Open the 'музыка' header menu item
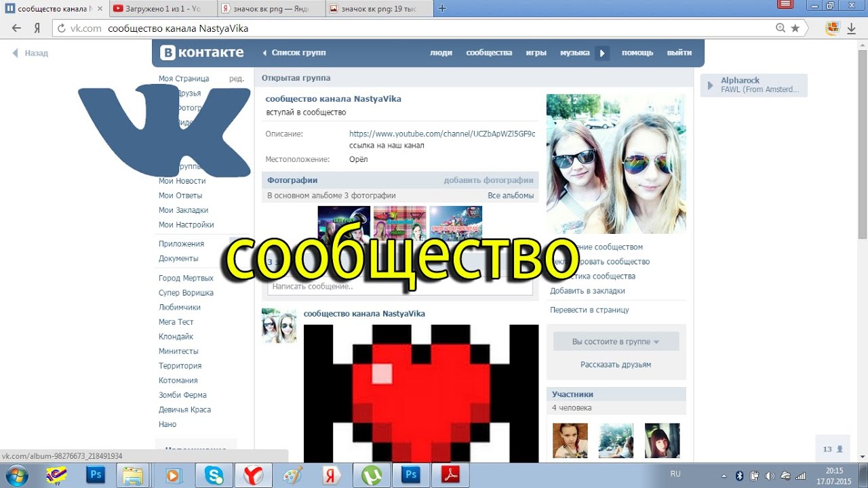This screenshot has height=488, width=868. click(574, 53)
